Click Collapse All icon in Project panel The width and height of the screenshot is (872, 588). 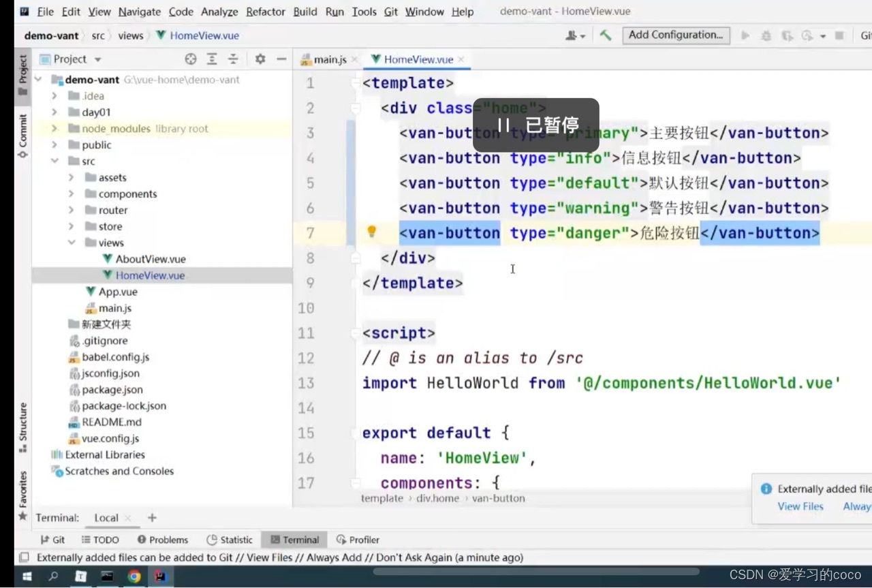pos(233,59)
